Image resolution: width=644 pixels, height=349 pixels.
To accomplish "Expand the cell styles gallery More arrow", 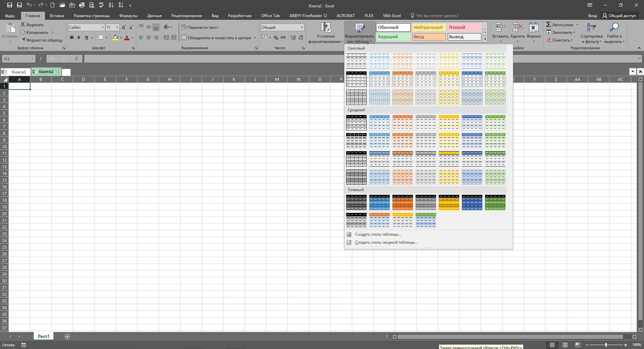I will click(x=485, y=39).
